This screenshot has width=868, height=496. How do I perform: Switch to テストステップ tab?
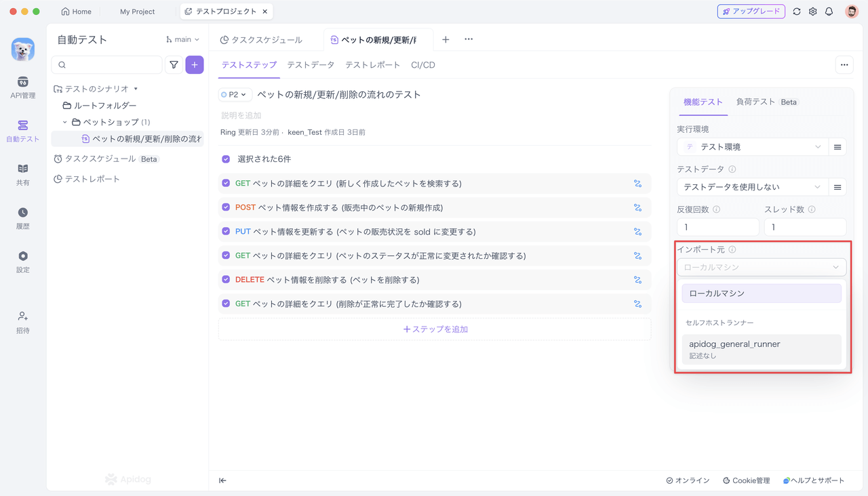(249, 65)
